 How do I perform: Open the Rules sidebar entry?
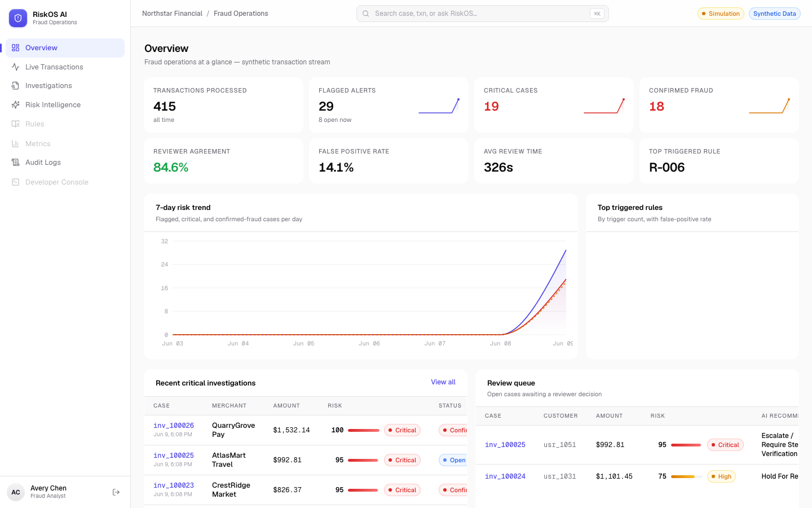click(x=65, y=124)
